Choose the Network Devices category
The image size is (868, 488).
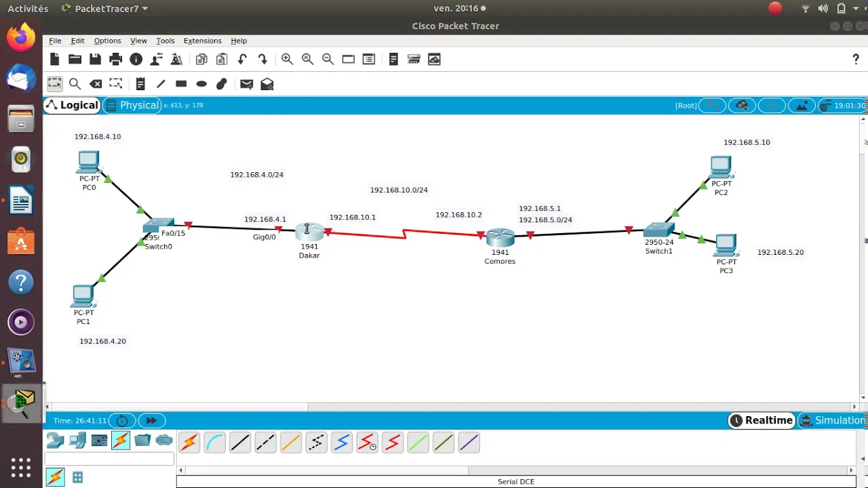click(55, 441)
